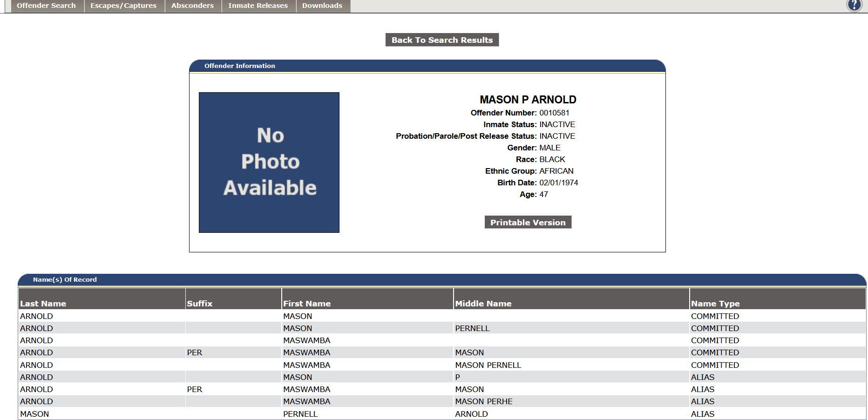This screenshot has height=420, width=868.
Task: Open the Offender Search tab
Action: click(x=46, y=6)
